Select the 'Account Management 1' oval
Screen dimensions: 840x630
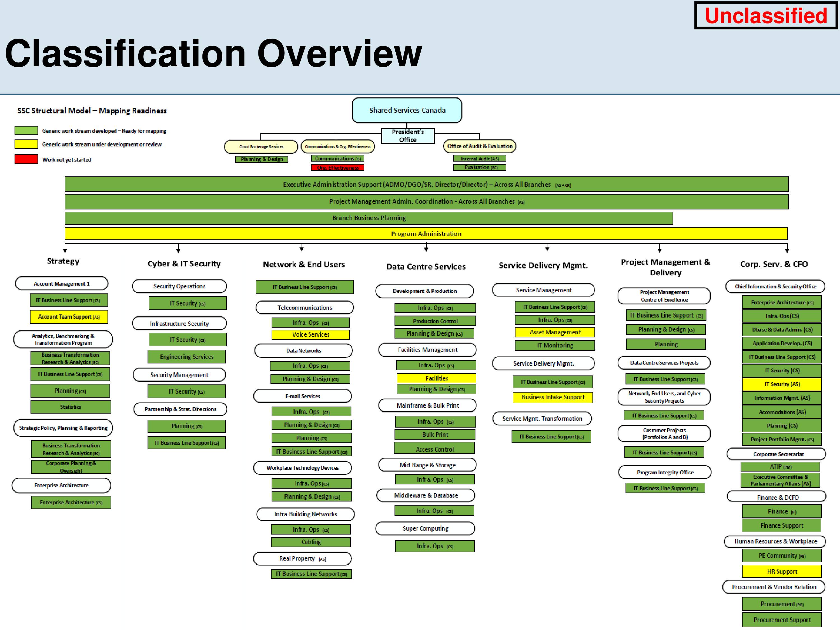[62, 284]
